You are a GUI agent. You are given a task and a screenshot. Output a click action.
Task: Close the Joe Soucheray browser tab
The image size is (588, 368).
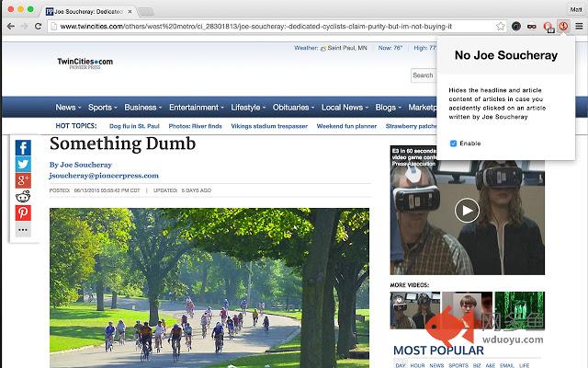[x=130, y=12]
